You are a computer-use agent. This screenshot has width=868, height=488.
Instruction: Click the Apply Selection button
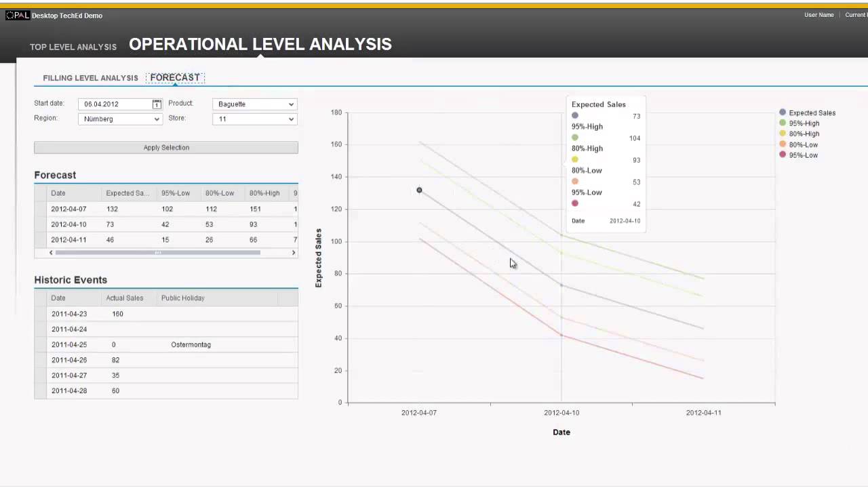166,148
